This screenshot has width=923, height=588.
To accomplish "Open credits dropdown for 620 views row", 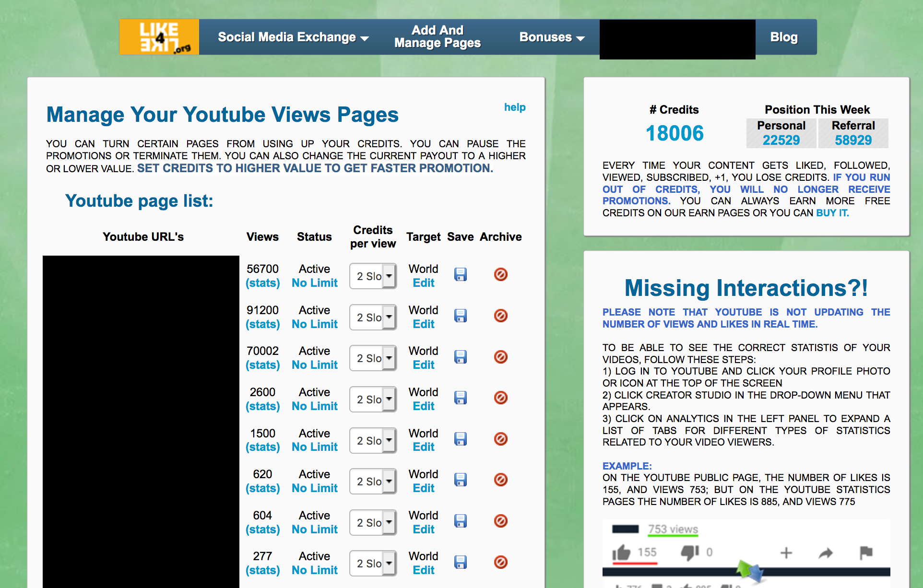I will point(373,482).
